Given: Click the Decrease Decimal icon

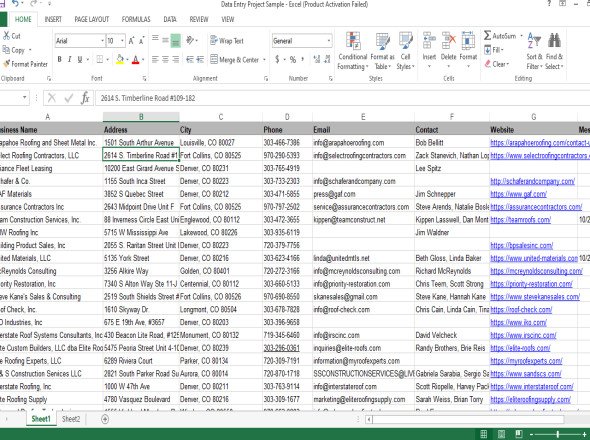Looking at the screenshot, I should tap(327, 59).
